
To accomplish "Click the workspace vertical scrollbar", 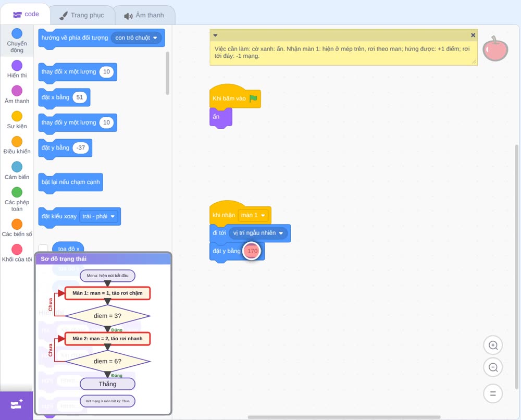I will [517, 266].
